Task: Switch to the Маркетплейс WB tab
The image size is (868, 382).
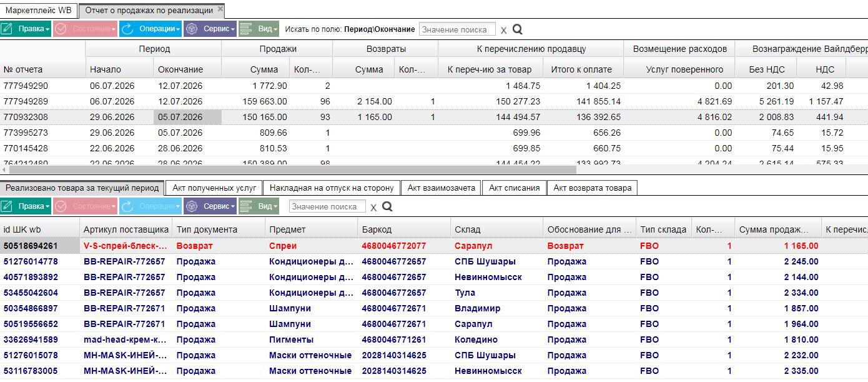Action: click(39, 11)
